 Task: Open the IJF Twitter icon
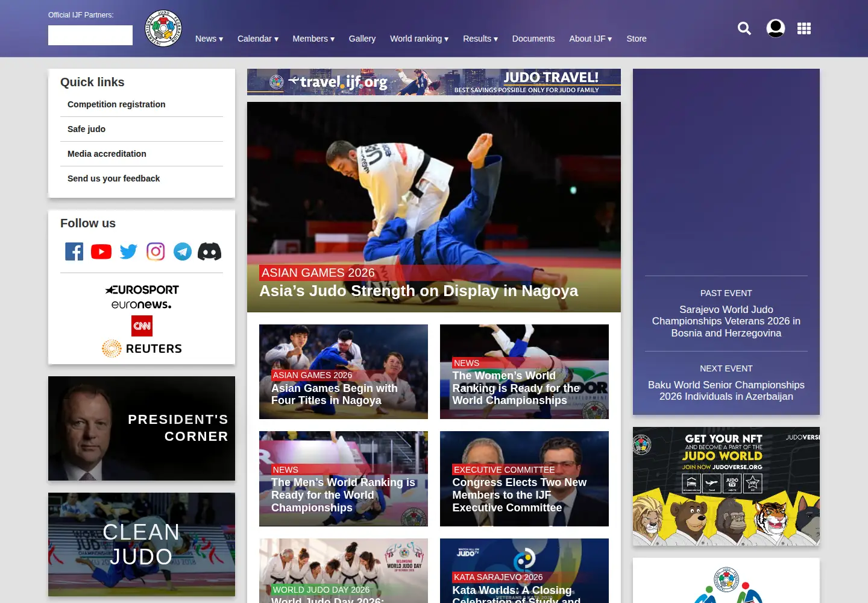(x=128, y=251)
